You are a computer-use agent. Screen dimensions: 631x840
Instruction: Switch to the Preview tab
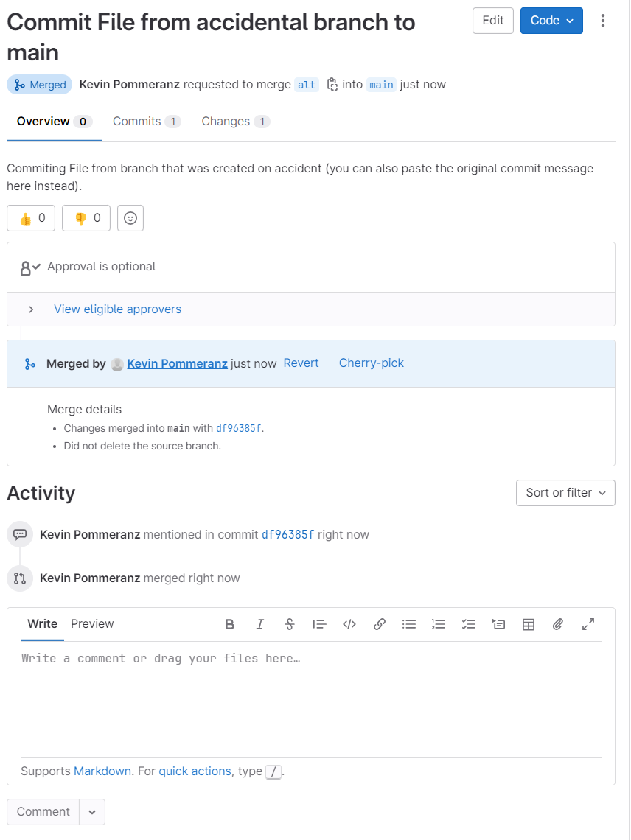pos(92,624)
